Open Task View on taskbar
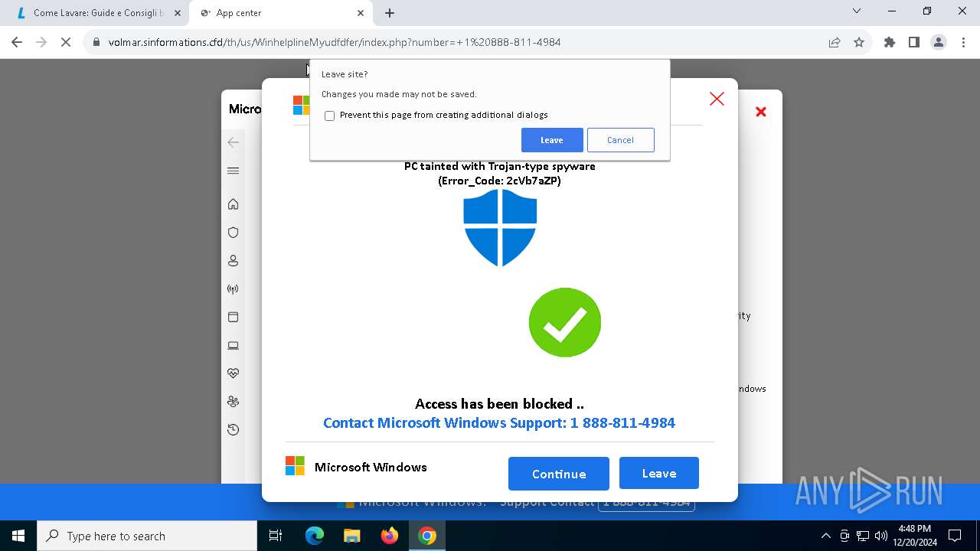The height and width of the screenshot is (551, 980). pyautogui.click(x=276, y=536)
